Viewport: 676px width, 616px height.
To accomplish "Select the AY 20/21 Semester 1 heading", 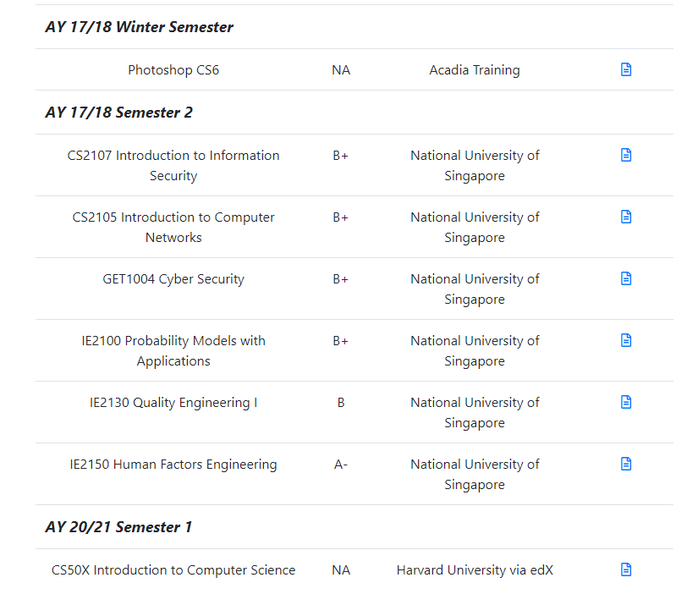I will pyautogui.click(x=118, y=527).
